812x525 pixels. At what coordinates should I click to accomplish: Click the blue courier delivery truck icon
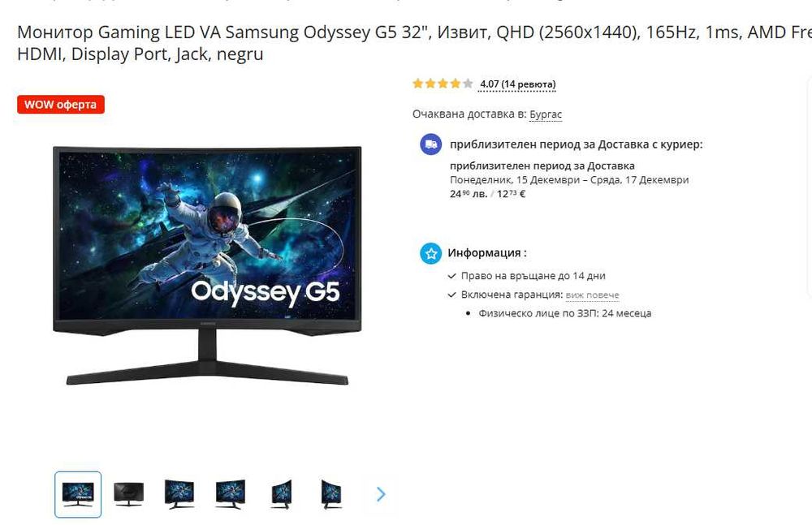(x=431, y=144)
